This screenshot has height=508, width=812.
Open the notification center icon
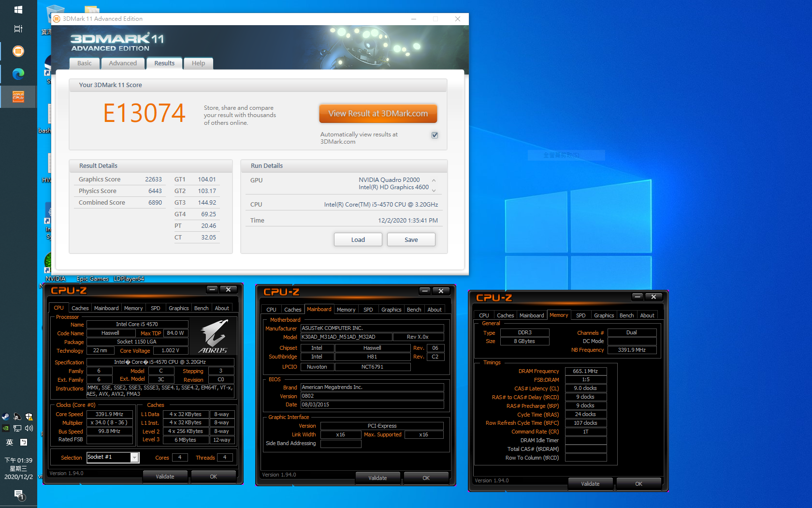tap(18, 494)
